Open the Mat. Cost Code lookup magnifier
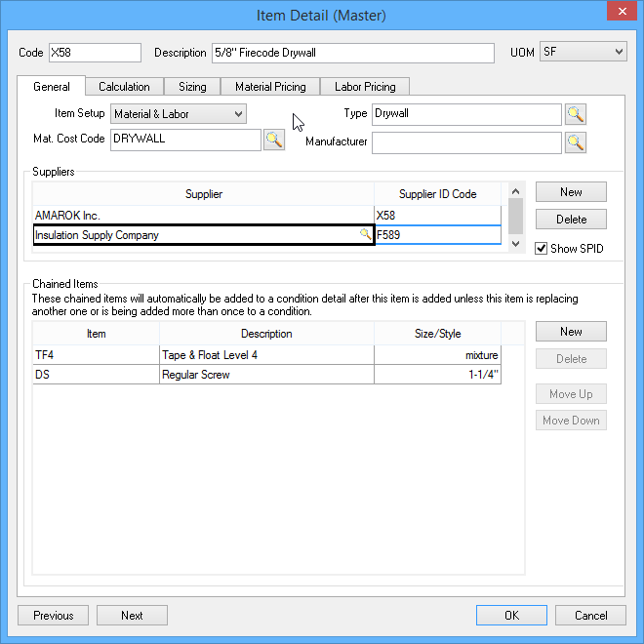 coord(274,141)
